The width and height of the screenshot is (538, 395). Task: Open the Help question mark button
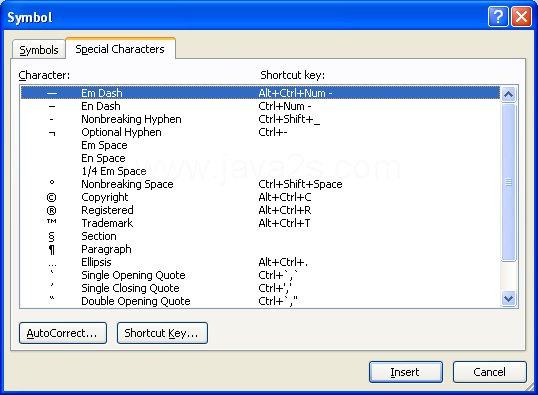click(498, 16)
